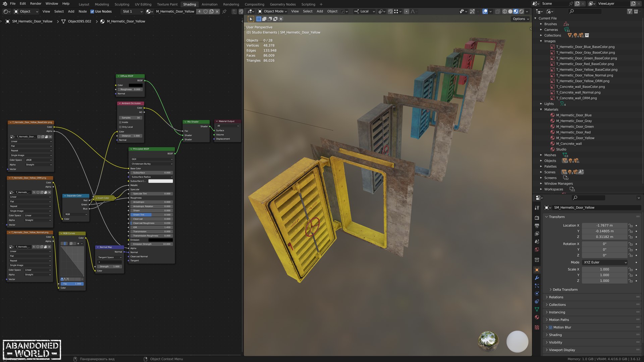Open the rotation Mode XYZ Euler dropdown

tap(605, 262)
